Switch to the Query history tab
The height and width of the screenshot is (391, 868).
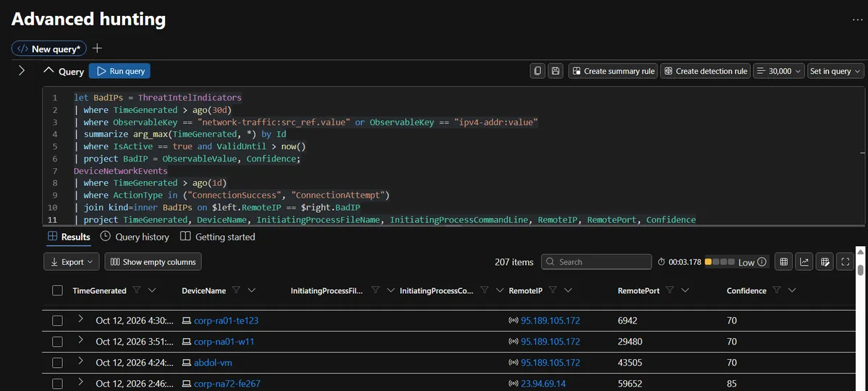(x=135, y=237)
